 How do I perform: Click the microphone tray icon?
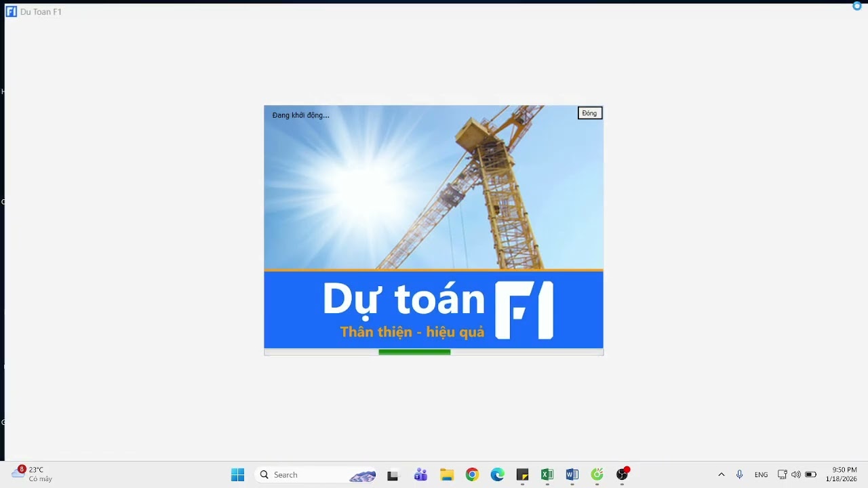pos(739,474)
